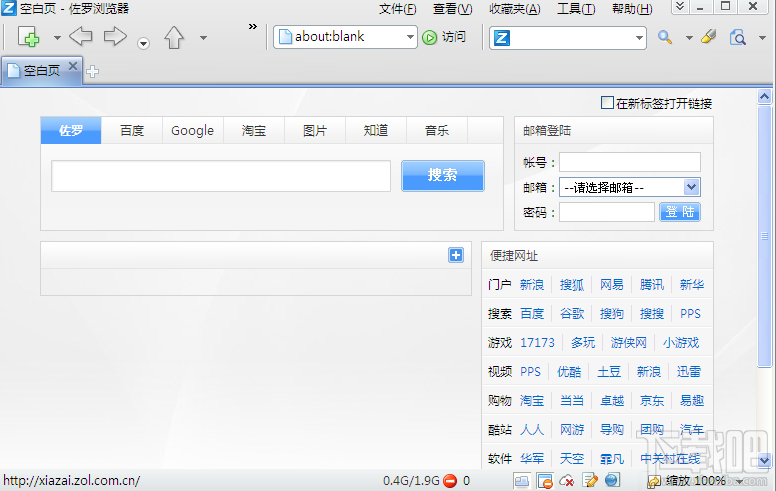The width and height of the screenshot is (776, 491).
Task: Click the page scrollbar up arrow
Action: coord(765,97)
